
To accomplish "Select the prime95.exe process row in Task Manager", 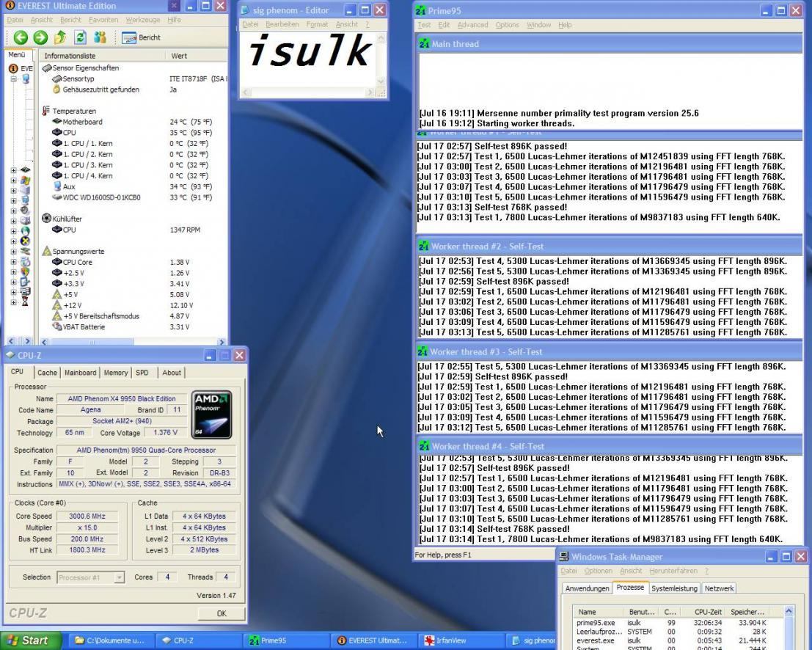I will click(x=671, y=623).
